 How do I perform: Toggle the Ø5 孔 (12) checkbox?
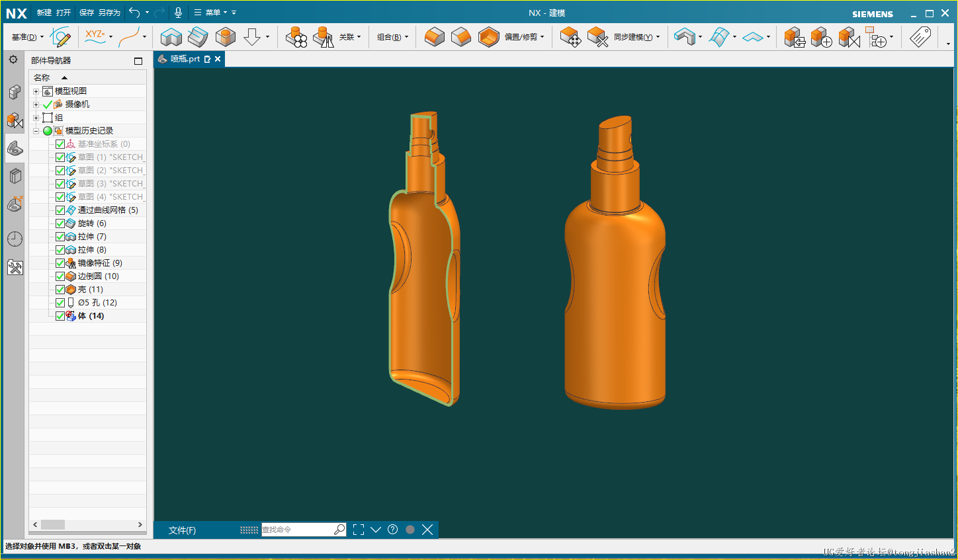60,303
